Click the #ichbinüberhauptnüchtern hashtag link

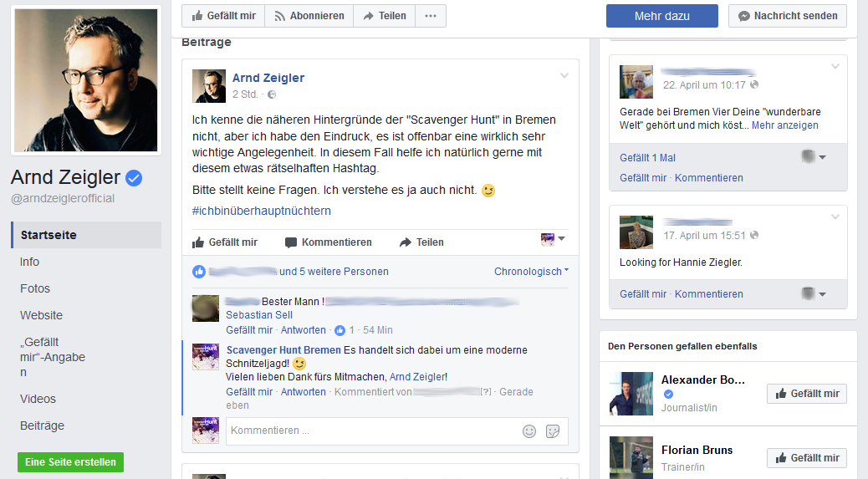(x=262, y=211)
